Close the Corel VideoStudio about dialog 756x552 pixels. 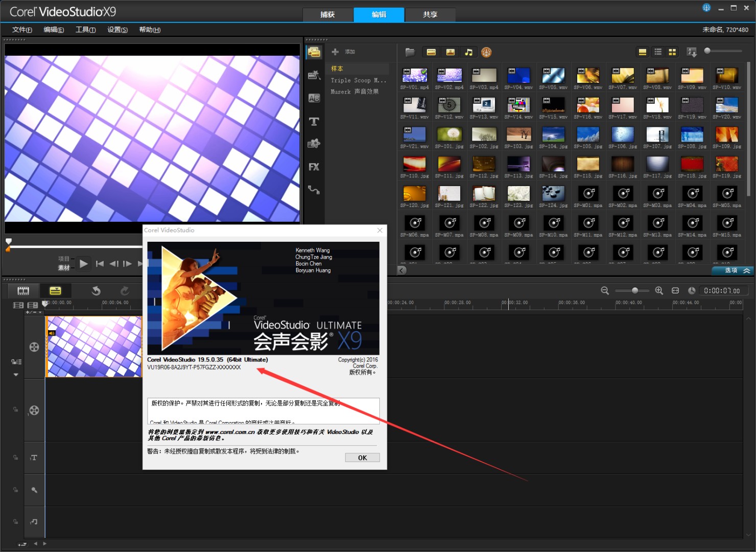pyautogui.click(x=380, y=231)
